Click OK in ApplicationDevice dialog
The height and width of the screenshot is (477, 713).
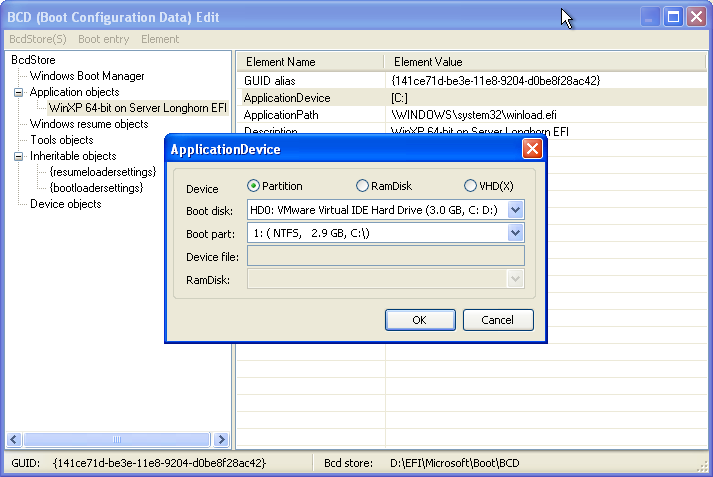[419, 320]
